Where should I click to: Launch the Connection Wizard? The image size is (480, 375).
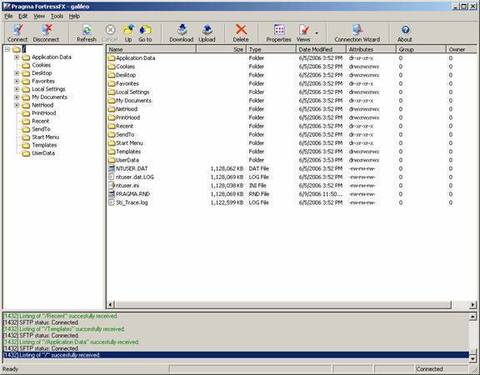point(357,33)
